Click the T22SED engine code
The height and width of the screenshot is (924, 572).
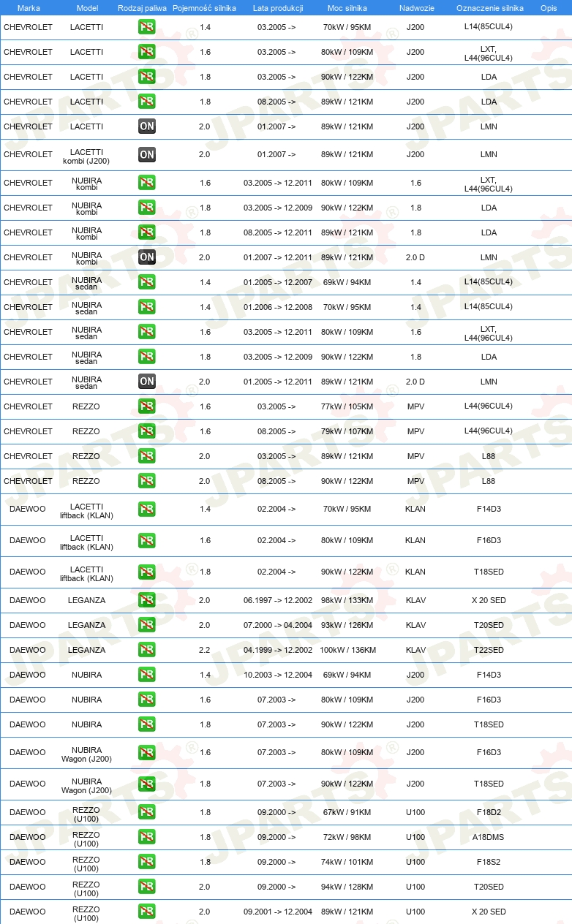489,650
